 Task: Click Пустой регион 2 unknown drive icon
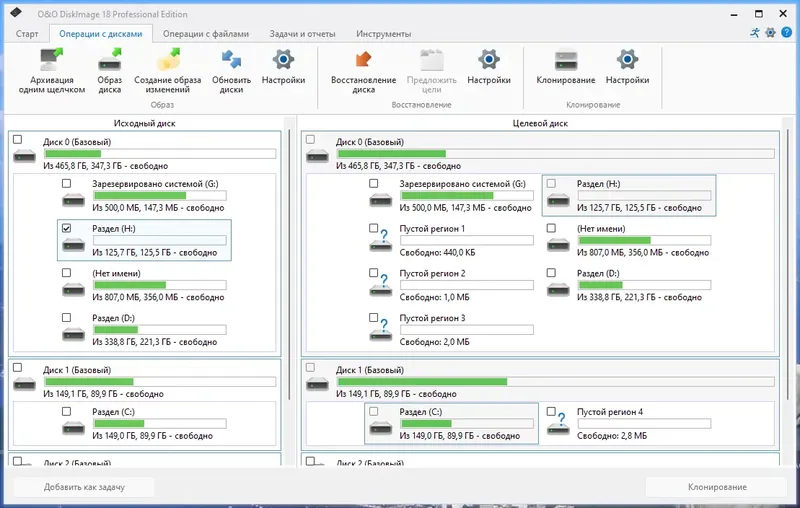pos(381,286)
